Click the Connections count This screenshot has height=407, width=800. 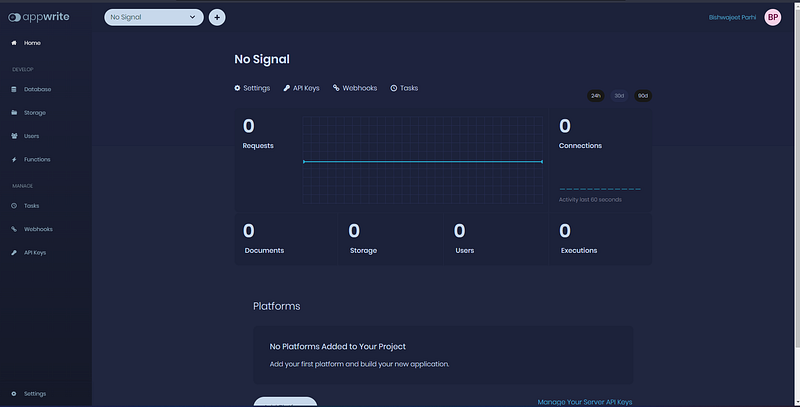point(565,126)
